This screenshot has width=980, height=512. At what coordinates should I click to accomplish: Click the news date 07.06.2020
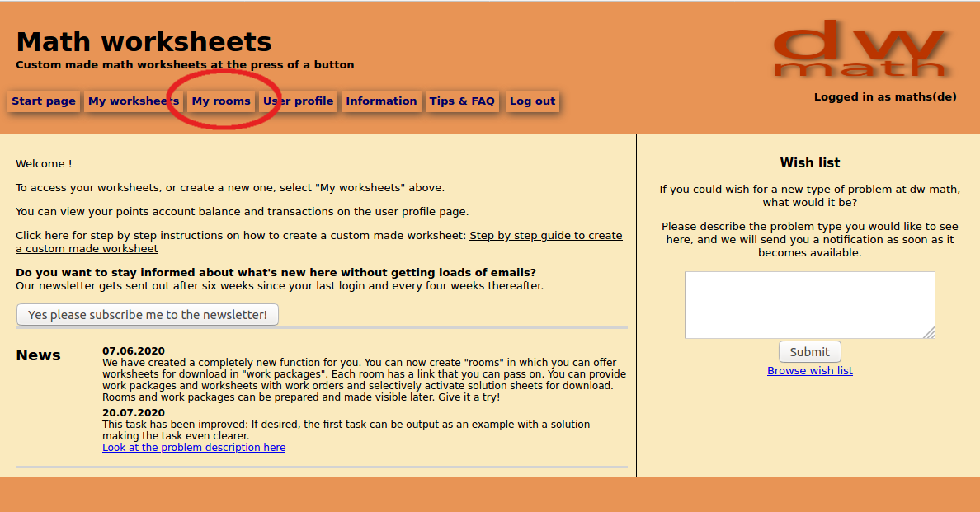(x=134, y=351)
